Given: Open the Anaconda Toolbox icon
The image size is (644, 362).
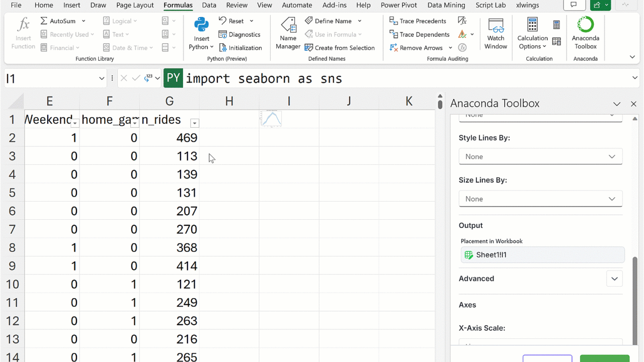Looking at the screenshot, I should (x=585, y=33).
